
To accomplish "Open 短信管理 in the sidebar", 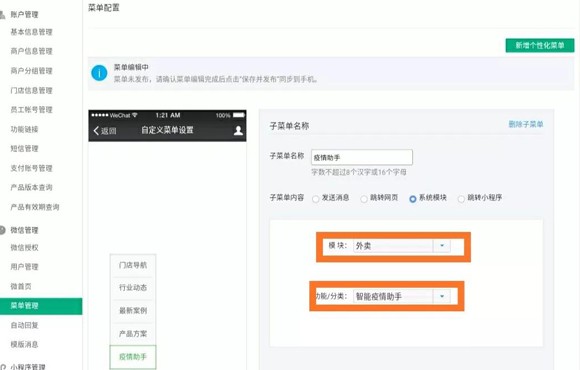I will 24,148.
